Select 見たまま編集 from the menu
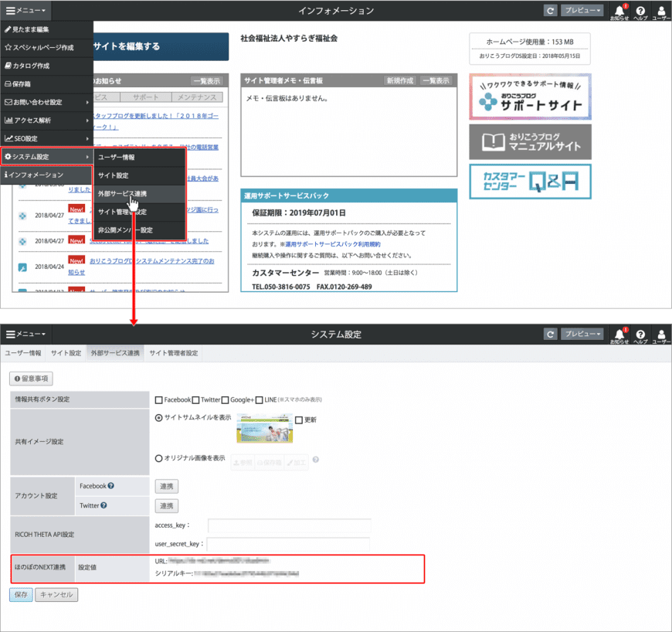Image resolution: width=672 pixels, height=632 pixels. 46,29
